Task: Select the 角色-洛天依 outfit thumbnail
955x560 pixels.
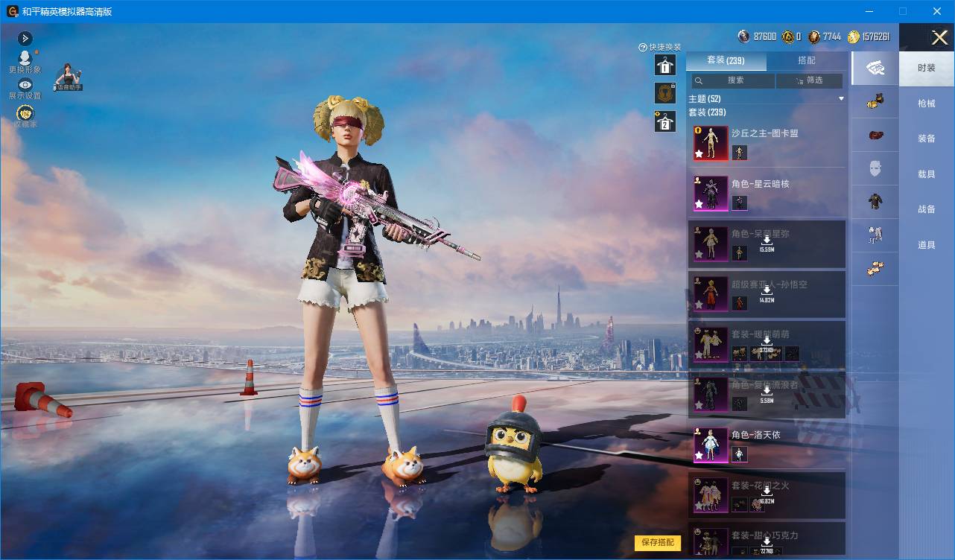Action: click(x=711, y=445)
